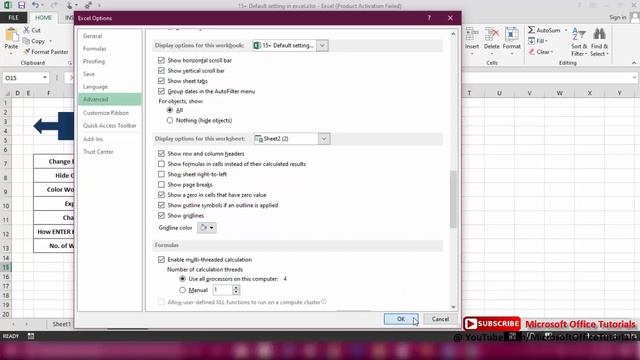Toggle Show vertical scroll bar checkbox
The width and height of the screenshot is (640, 360).
[161, 70]
